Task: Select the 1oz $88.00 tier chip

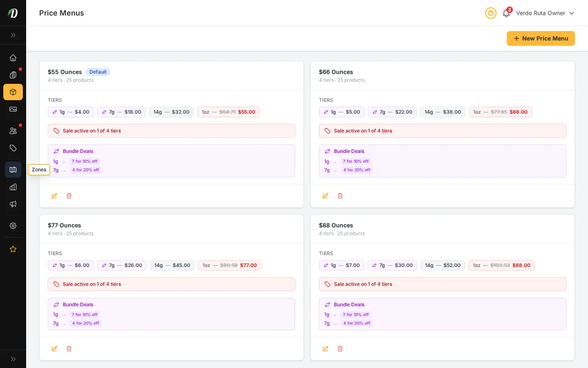Action: click(501, 265)
